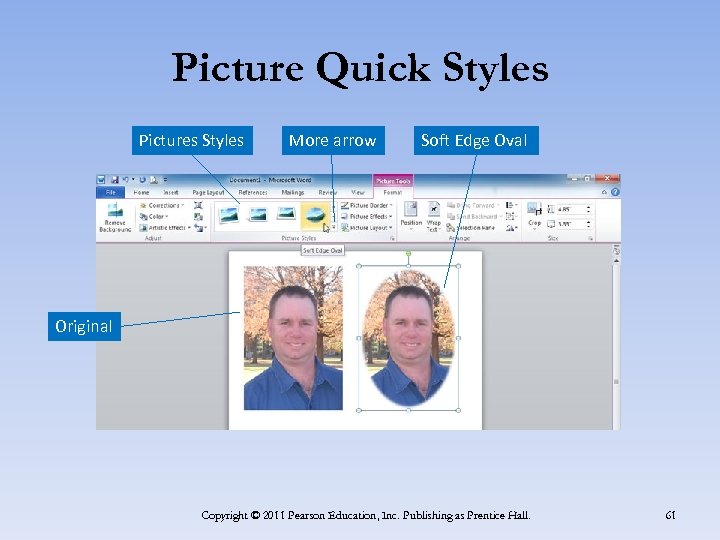Open the Selection Pane
The image size is (720, 540).
click(471, 227)
